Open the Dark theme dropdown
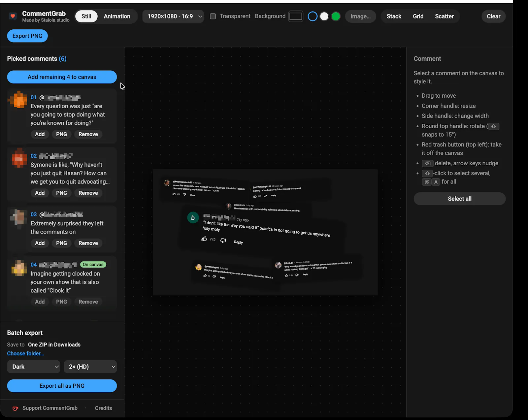The width and height of the screenshot is (528, 420). click(34, 367)
